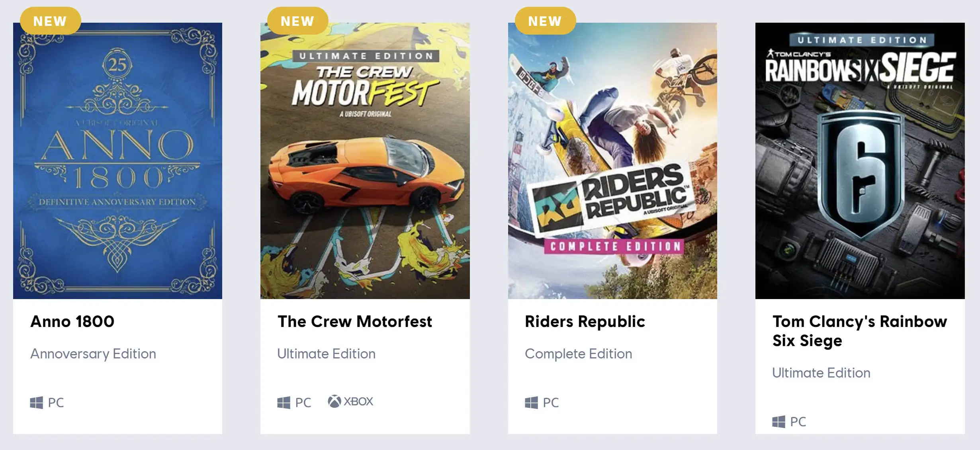Click Tom Clancy's Rainbow Six Siege title
980x450 pixels.
860,331
